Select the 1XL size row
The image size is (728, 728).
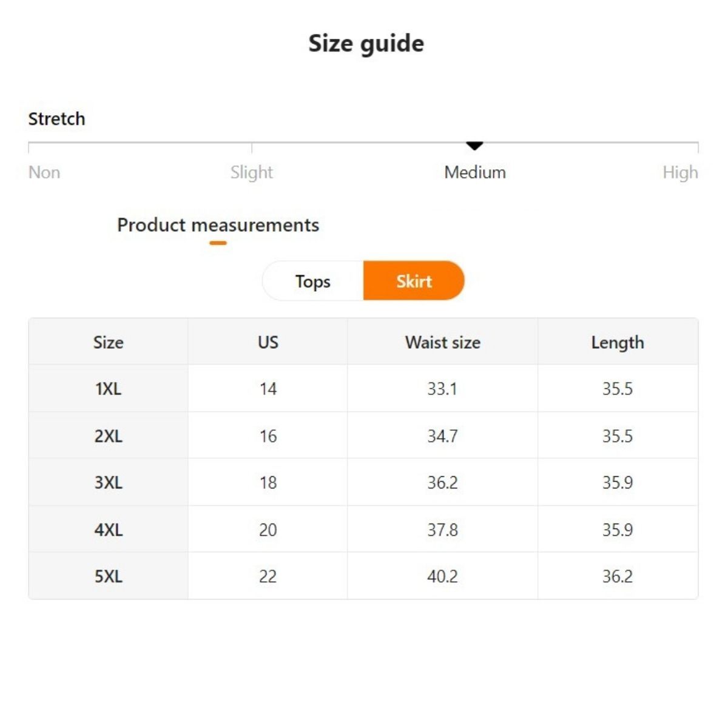pos(109,388)
